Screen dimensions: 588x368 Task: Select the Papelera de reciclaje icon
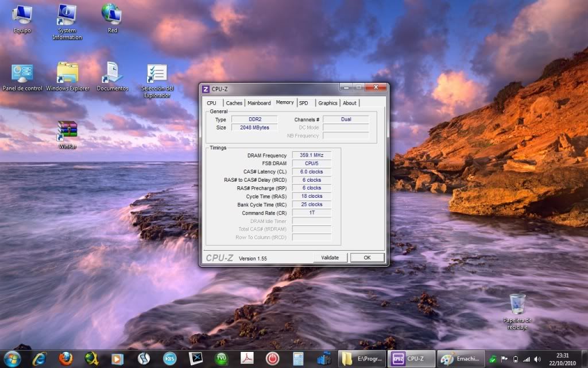(517, 312)
